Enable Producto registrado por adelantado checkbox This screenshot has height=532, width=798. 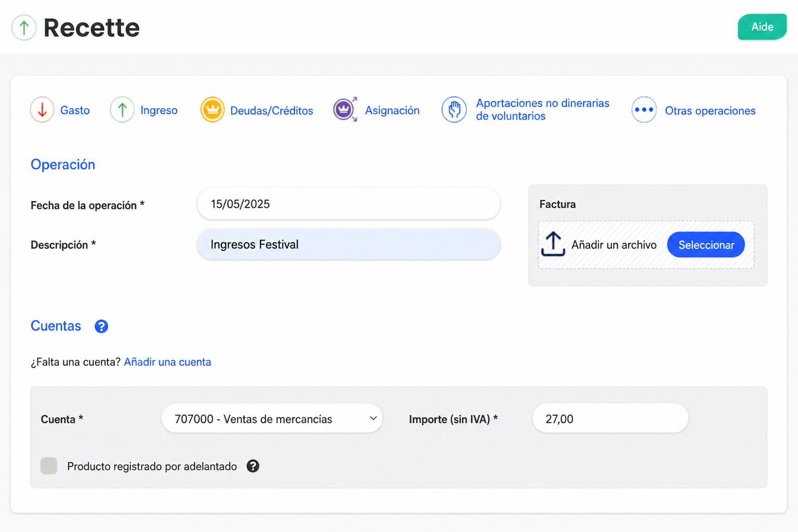click(49, 466)
